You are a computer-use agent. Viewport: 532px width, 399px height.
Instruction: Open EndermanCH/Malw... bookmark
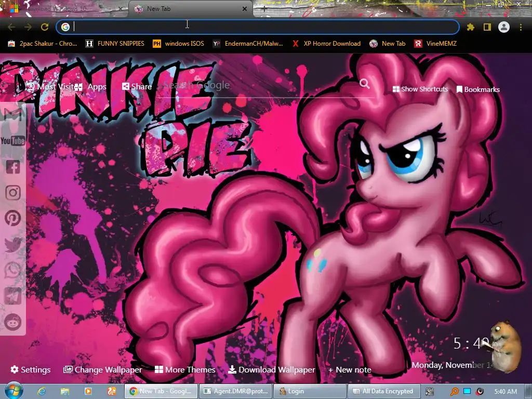coord(248,44)
